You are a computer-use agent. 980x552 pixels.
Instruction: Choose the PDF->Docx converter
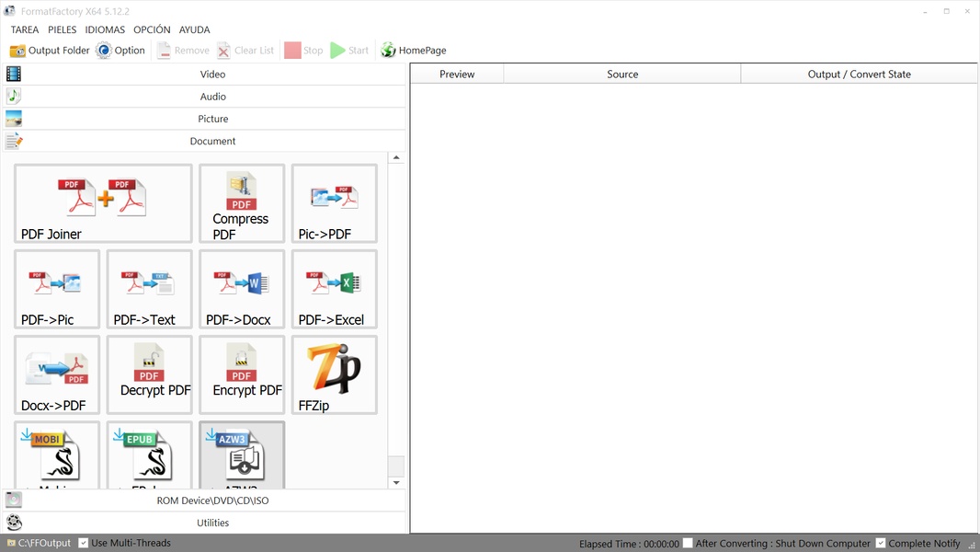242,289
